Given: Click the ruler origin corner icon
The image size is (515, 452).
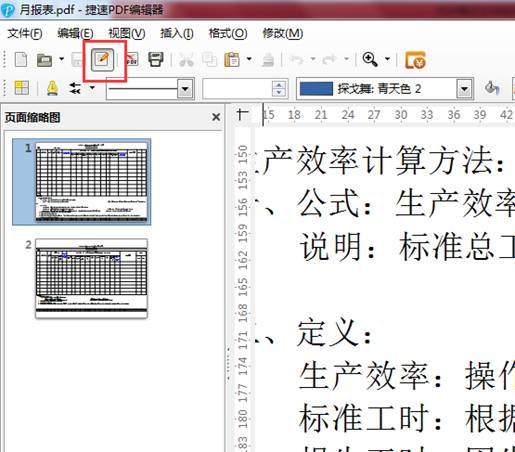Looking at the screenshot, I should tap(242, 115).
